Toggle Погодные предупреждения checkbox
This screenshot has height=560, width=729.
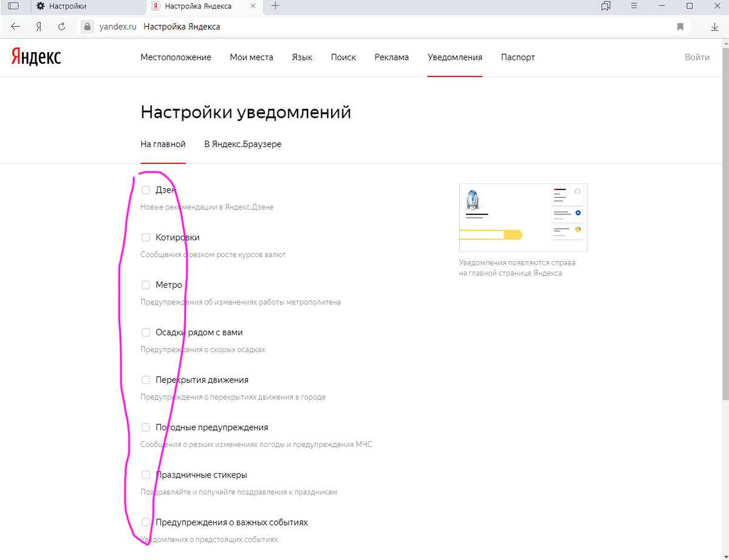(x=146, y=427)
